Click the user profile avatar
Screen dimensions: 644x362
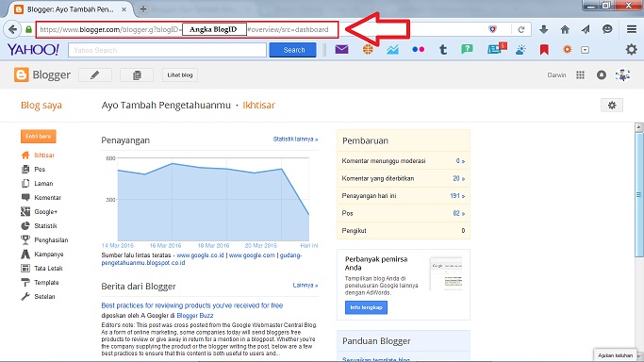622,75
